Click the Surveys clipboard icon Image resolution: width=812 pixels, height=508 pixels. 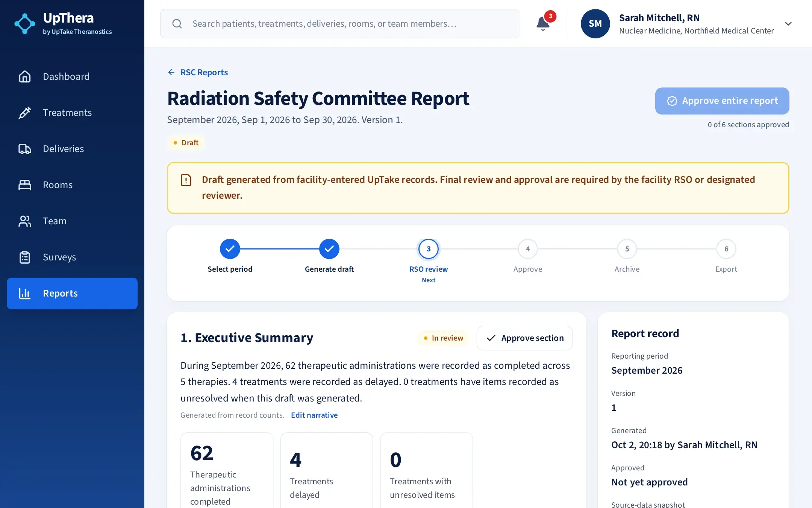[x=25, y=257]
